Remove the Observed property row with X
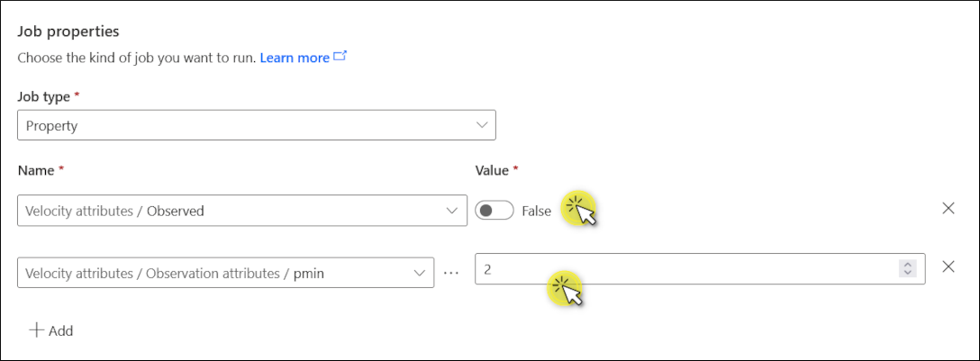 948,209
